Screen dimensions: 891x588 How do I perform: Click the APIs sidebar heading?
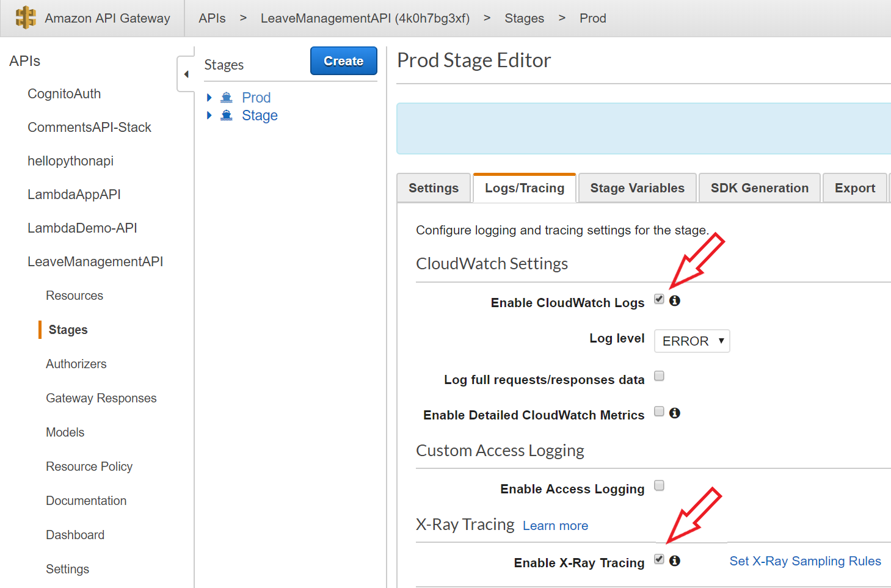25,61
